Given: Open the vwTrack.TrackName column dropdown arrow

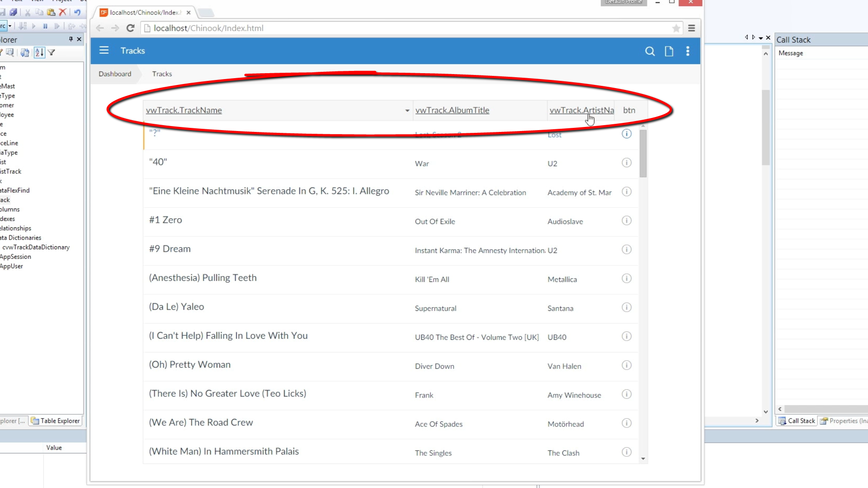Looking at the screenshot, I should (407, 111).
